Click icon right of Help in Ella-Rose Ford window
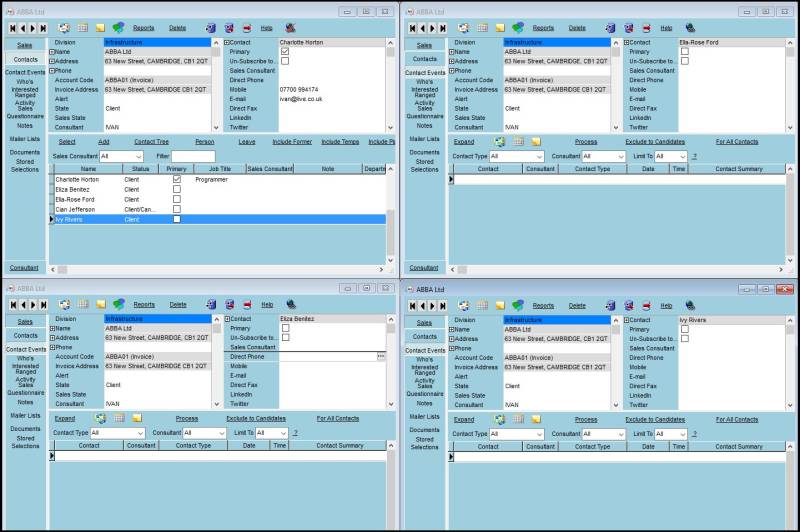The height and width of the screenshot is (532, 800). click(690, 28)
